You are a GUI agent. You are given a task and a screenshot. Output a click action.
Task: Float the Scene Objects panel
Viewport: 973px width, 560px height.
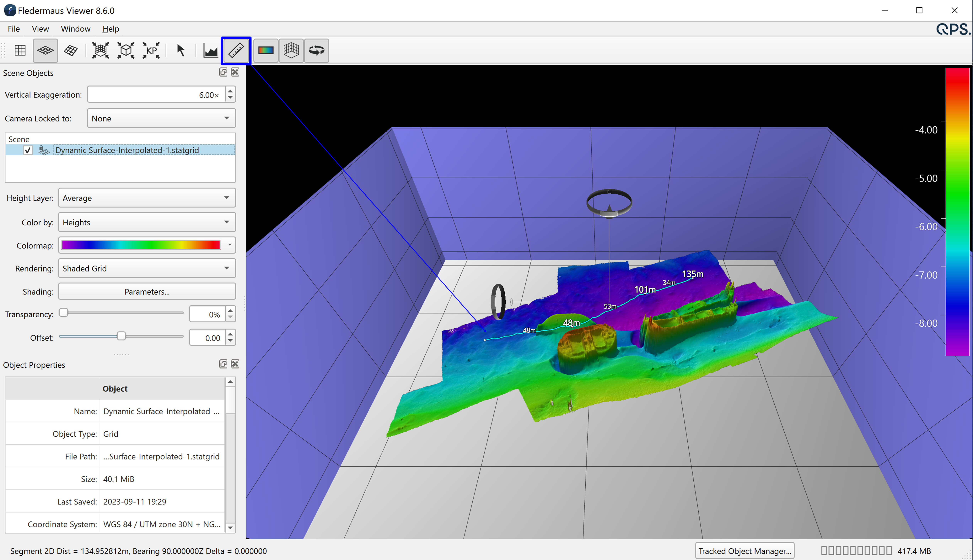(223, 72)
